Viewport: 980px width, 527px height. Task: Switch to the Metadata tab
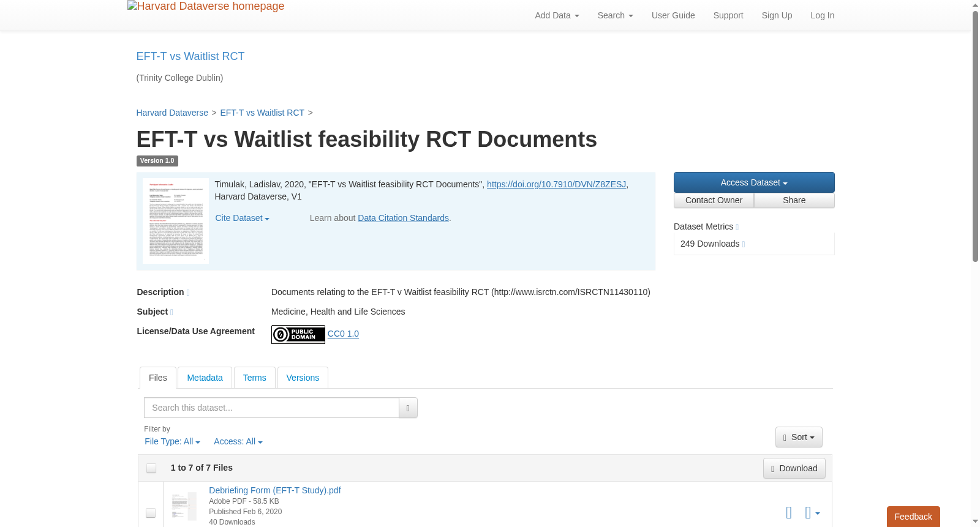(205, 378)
